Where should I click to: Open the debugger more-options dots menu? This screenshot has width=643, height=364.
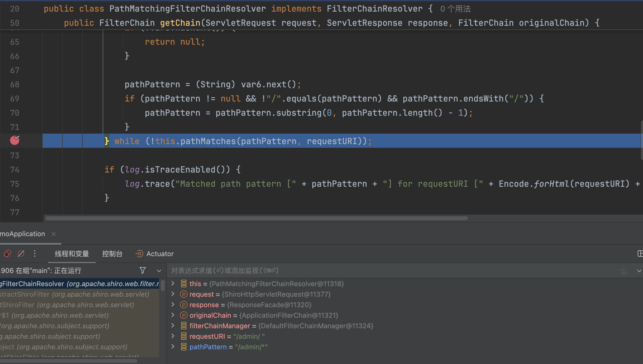(x=35, y=254)
